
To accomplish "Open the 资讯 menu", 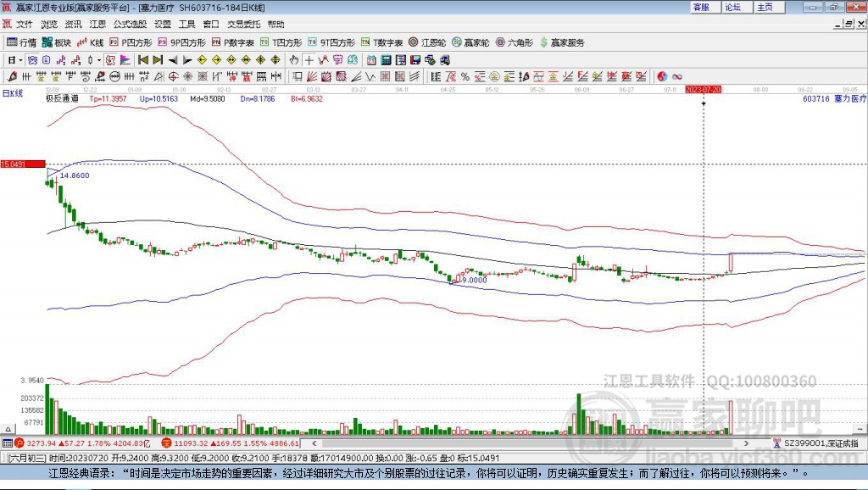I will (x=73, y=24).
